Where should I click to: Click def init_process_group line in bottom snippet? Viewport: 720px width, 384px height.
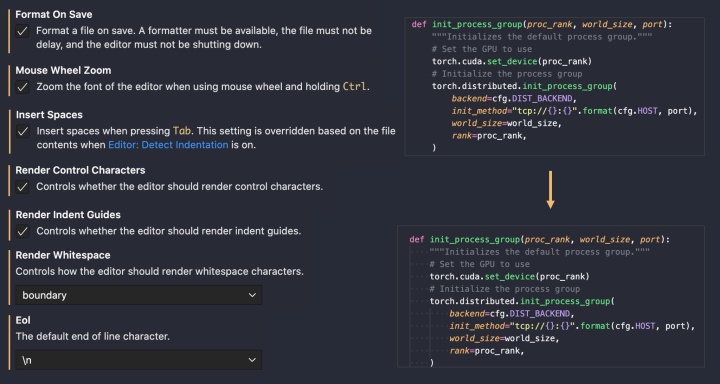click(x=540, y=240)
